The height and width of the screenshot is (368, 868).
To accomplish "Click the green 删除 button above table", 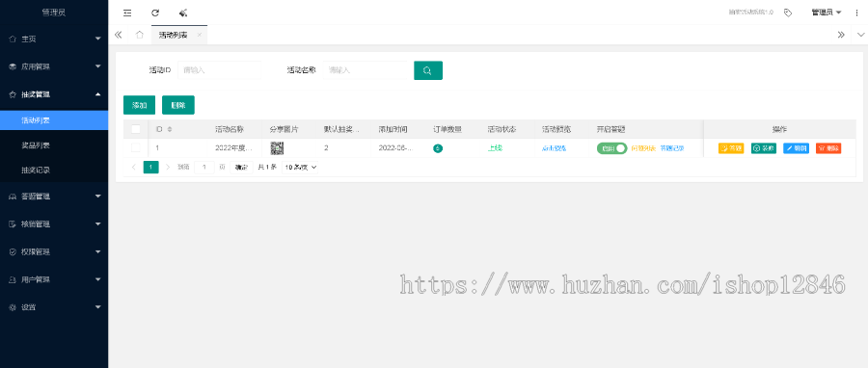I will point(178,105).
